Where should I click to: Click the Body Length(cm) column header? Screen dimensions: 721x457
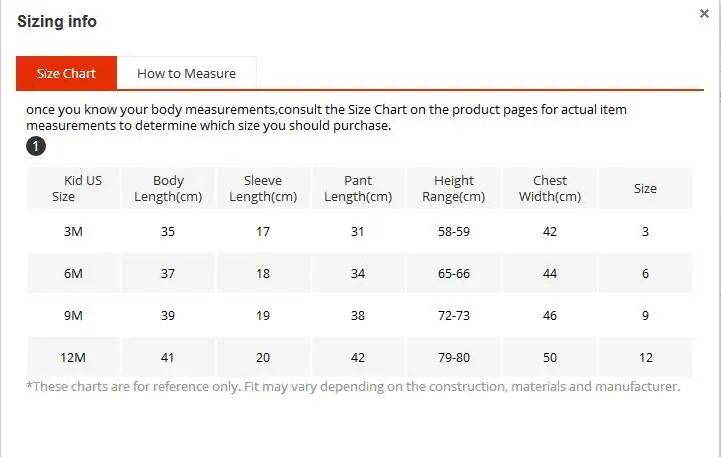pyautogui.click(x=168, y=188)
